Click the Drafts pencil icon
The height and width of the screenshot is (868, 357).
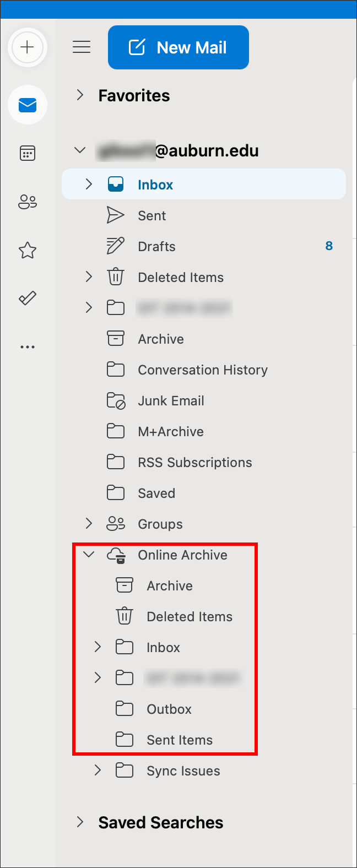115,246
